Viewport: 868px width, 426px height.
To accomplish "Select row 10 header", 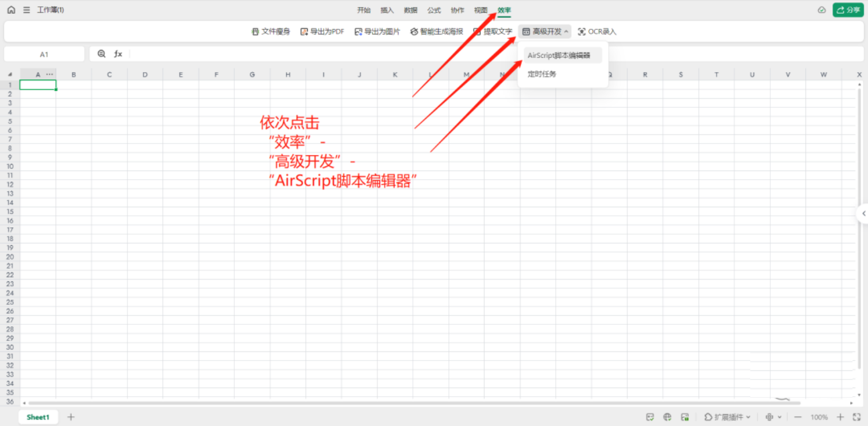I will 10,166.
